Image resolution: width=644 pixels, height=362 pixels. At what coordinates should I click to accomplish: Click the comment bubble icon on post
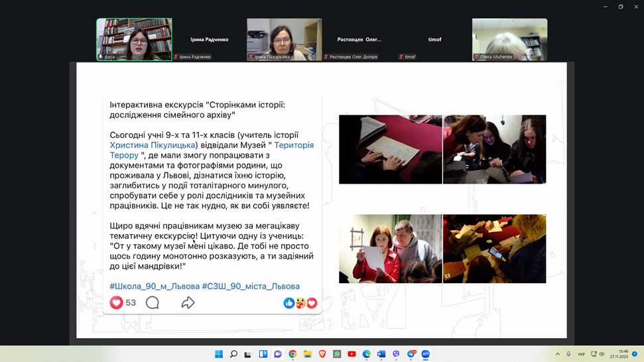click(x=153, y=303)
